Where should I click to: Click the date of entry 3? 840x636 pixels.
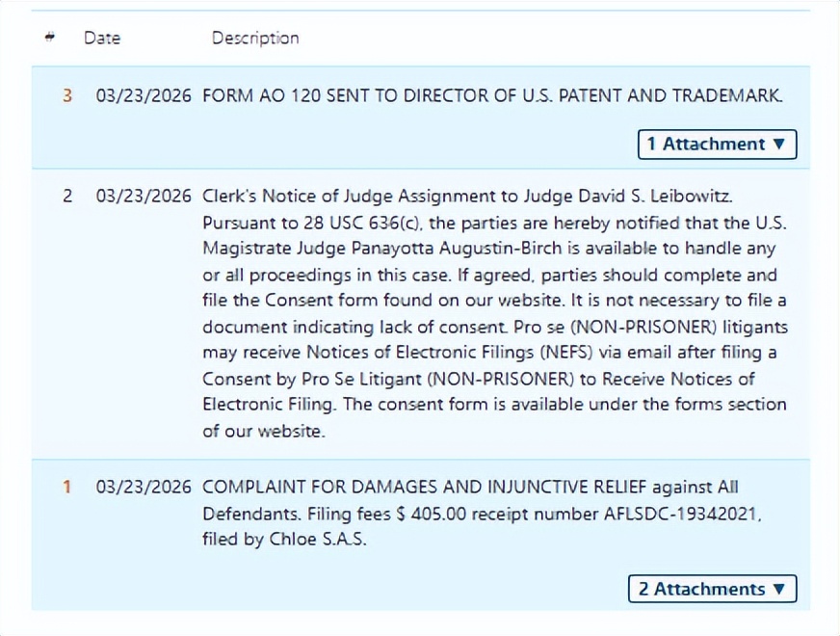coord(144,96)
